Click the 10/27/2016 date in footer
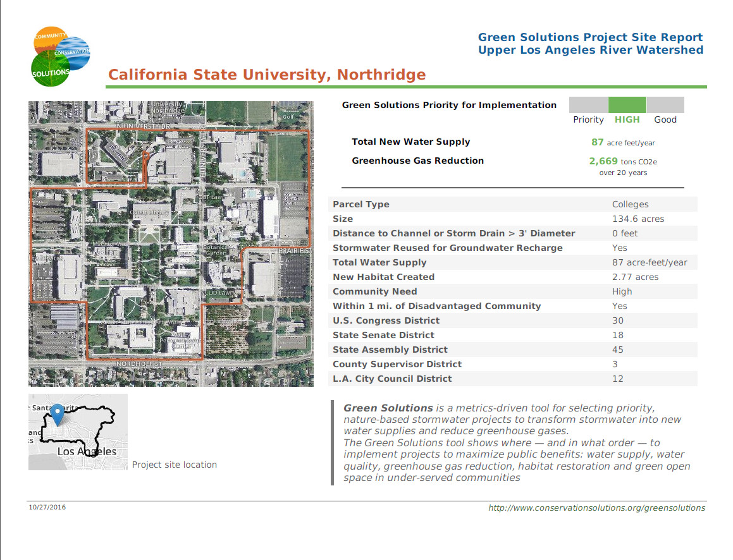 [47, 507]
